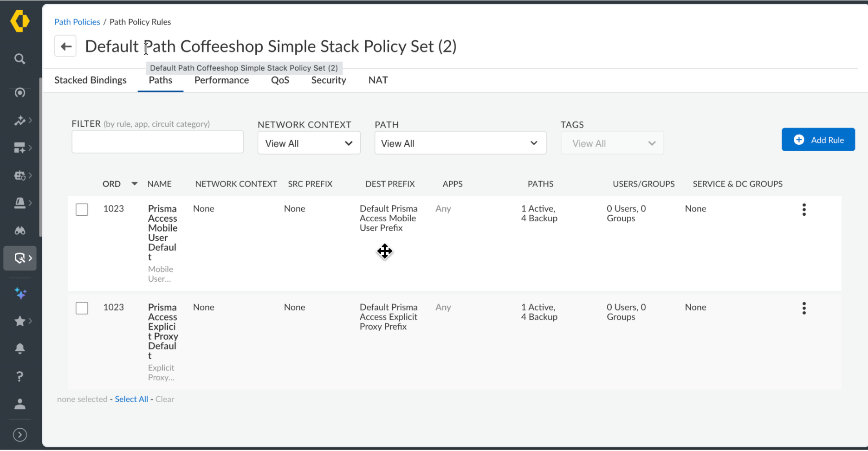Click the page title Default Path Coffeeshop heading
The height and width of the screenshot is (451, 868).
click(x=271, y=46)
